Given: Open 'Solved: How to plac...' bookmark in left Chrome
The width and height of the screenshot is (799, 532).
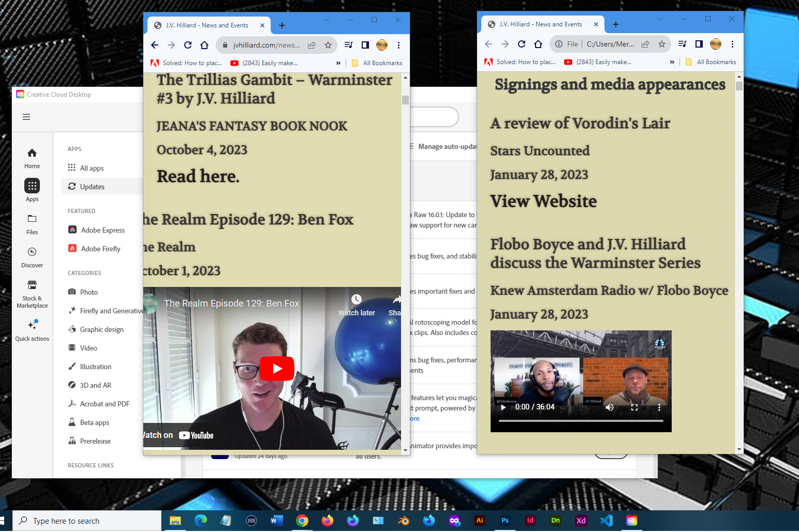Looking at the screenshot, I should coord(186,63).
